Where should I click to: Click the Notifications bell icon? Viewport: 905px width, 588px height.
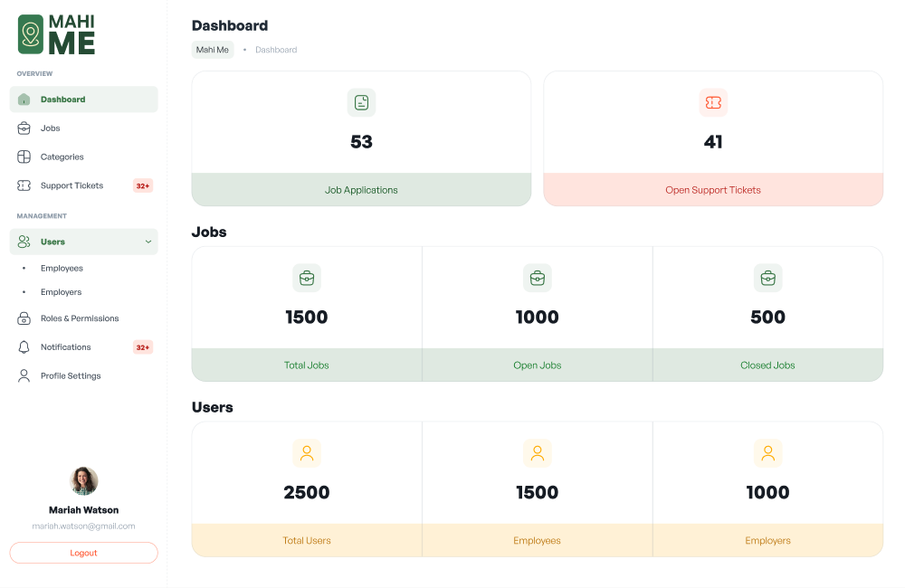pyautogui.click(x=24, y=347)
